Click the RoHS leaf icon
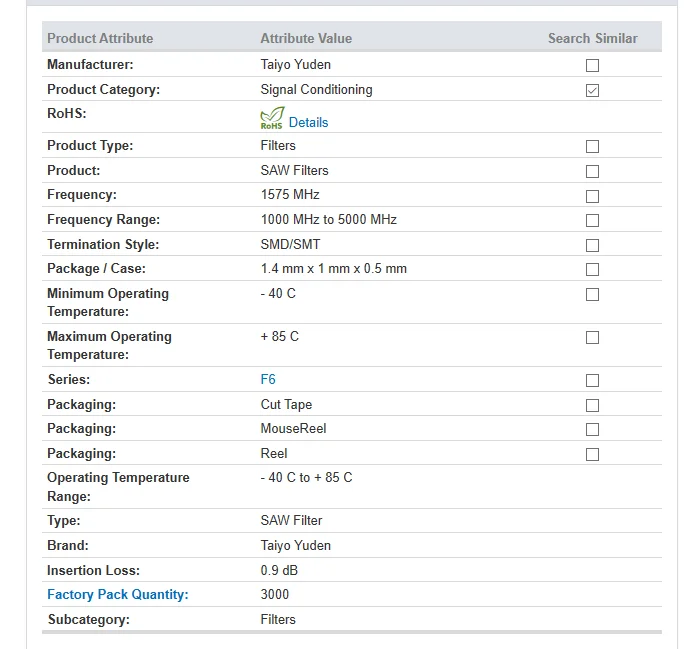Viewport: 689px width, 649px height. pos(272,118)
